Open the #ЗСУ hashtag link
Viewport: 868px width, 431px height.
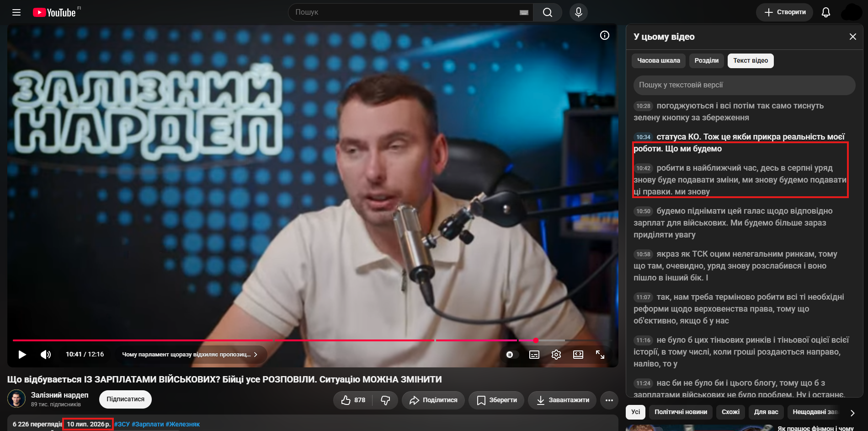pyautogui.click(x=122, y=424)
